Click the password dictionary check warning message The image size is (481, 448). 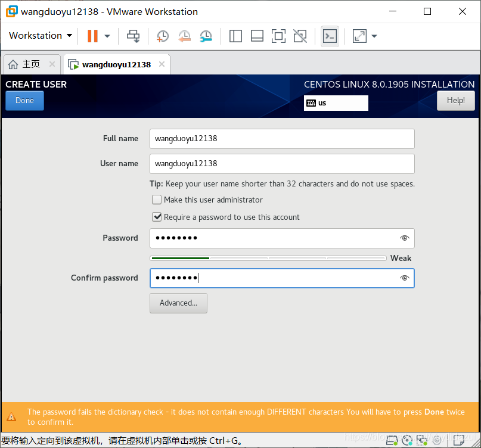[246, 416]
